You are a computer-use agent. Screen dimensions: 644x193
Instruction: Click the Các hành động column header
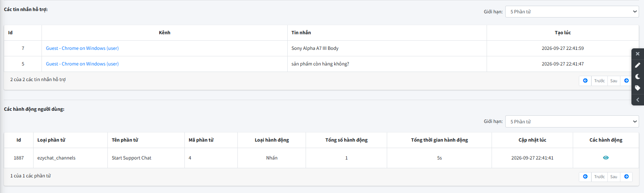(606, 140)
